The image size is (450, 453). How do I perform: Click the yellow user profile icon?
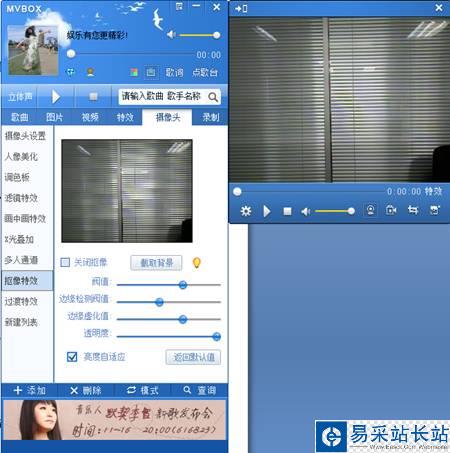[x=90, y=72]
